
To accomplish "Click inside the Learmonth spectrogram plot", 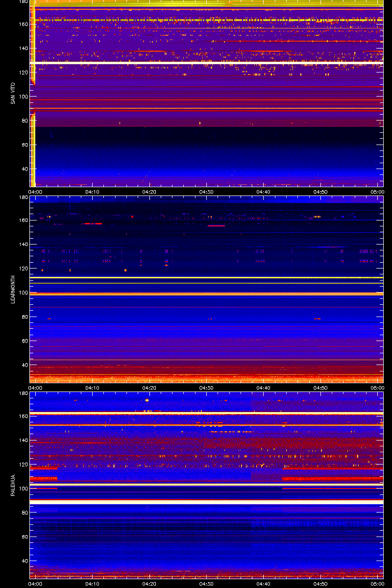I will (x=206, y=289).
